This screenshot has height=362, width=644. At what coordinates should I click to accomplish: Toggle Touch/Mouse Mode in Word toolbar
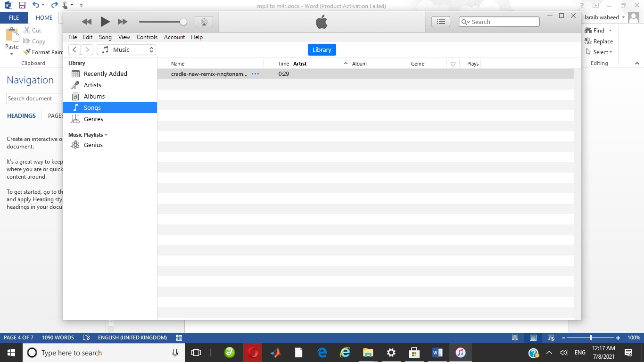coord(65,6)
